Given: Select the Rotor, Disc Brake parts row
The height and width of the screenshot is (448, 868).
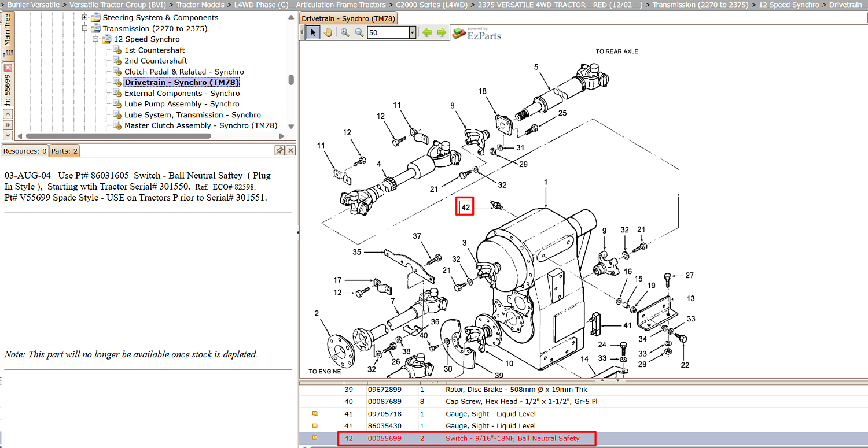Looking at the screenshot, I should pyautogui.click(x=583, y=390).
